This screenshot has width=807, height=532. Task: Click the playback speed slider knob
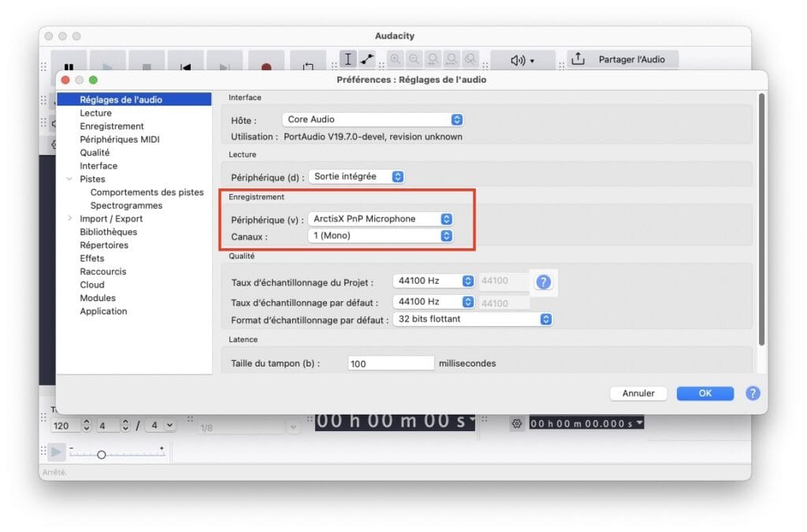pyautogui.click(x=102, y=455)
